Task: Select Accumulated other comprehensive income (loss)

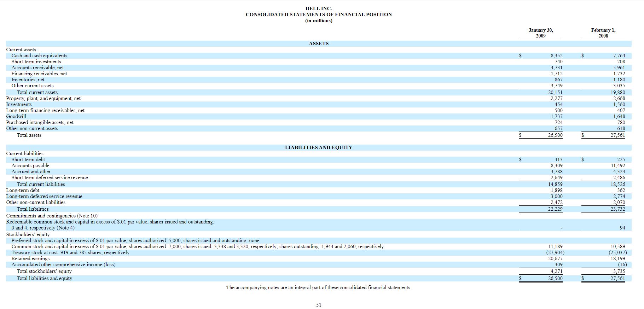Action: [x=63, y=264]
